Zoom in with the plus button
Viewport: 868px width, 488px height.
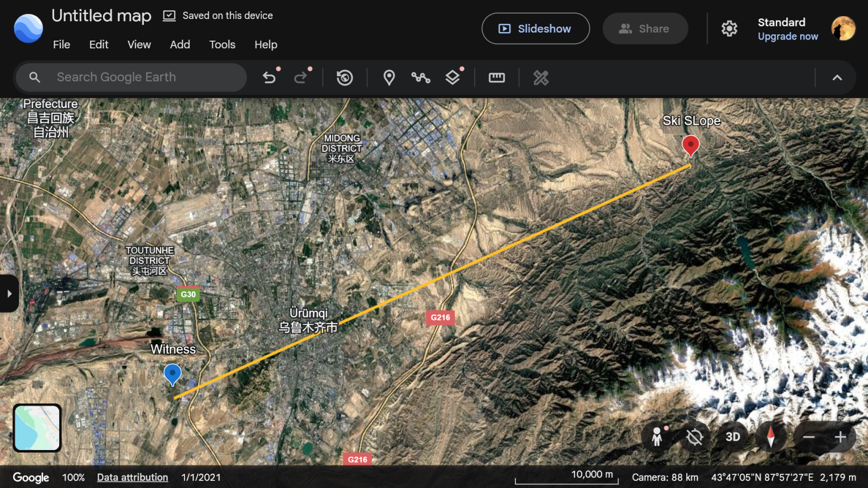click(840, 436)
